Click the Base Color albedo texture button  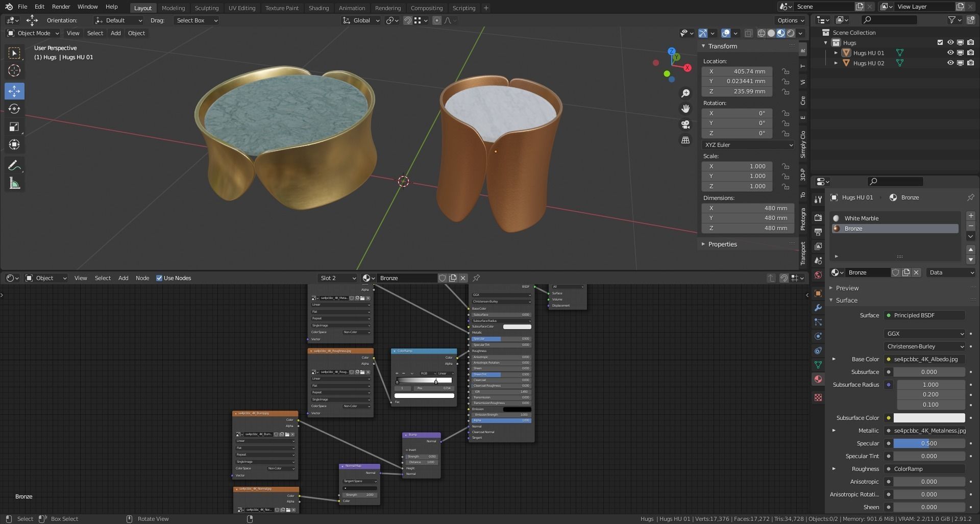924,359
